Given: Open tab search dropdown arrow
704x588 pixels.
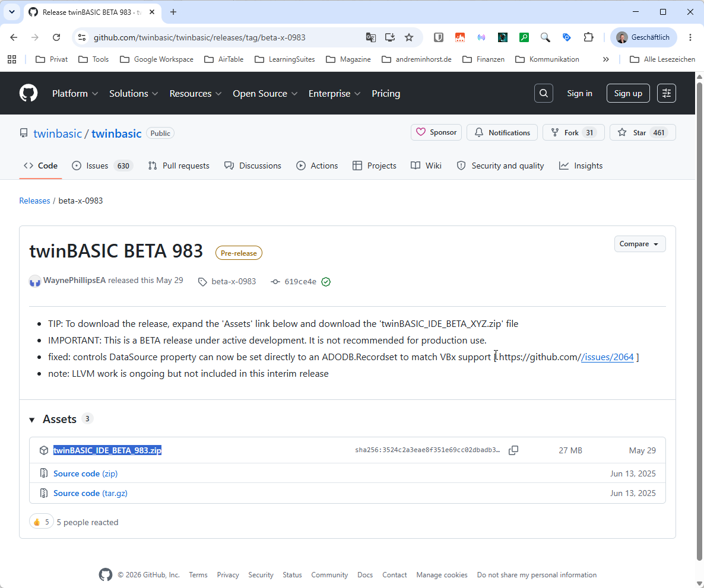Looking at the screenshot, I should (x=12, y=12).
